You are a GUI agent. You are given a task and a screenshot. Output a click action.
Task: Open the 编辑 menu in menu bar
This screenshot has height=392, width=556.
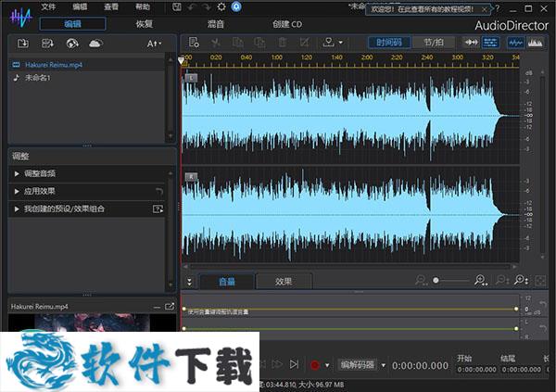pos(80,6)
